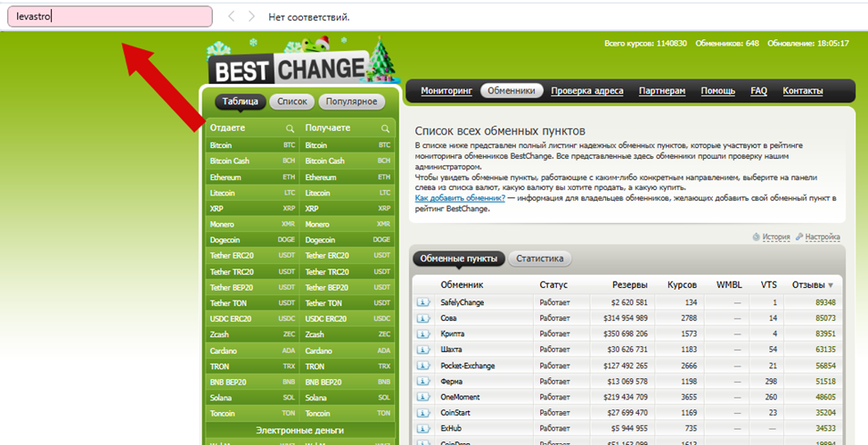Image resolution: width=868 pixels, height=445 pixels.
Task: Open the info icon for SafelyChange
Action: click(x=423, y=302)
